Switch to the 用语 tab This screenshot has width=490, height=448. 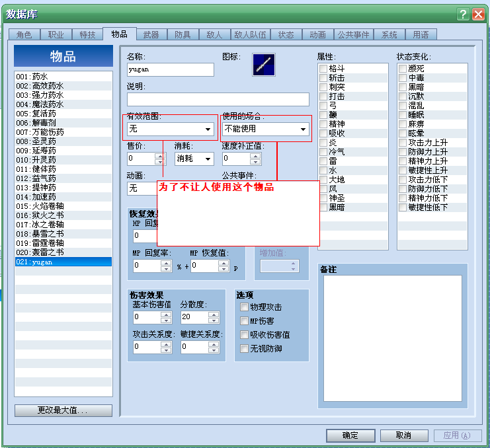point(421,34)
